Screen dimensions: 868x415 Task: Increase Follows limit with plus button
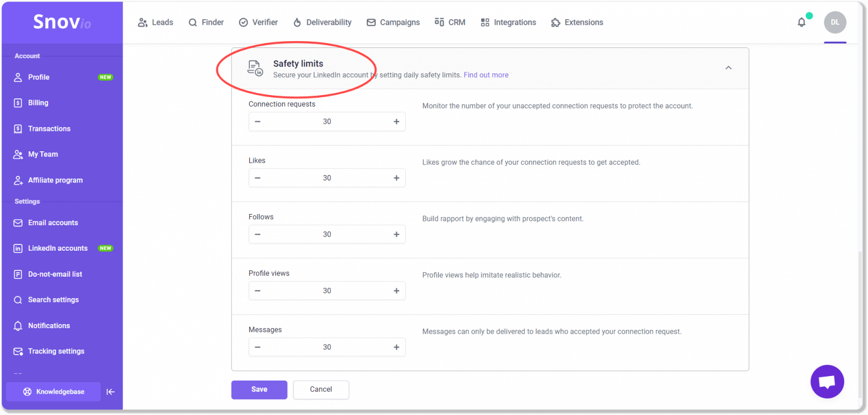click(396, 235)
